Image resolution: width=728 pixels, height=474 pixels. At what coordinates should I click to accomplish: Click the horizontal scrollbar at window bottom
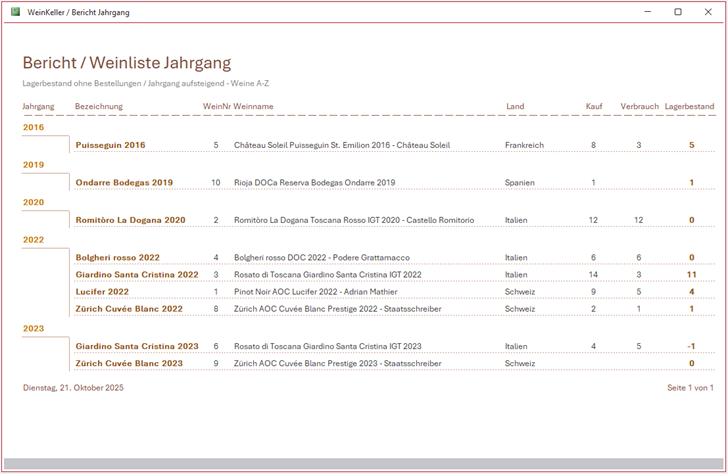(x=364, y=463)
